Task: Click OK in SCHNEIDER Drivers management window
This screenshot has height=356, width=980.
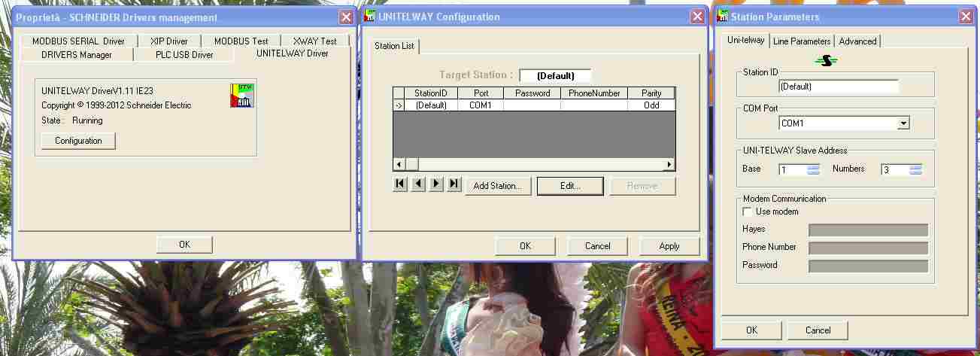Action: pyautogui.click(x=184, y=245)
